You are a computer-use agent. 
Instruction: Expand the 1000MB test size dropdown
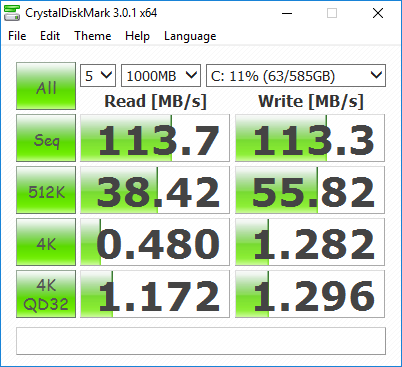[161, 76]
